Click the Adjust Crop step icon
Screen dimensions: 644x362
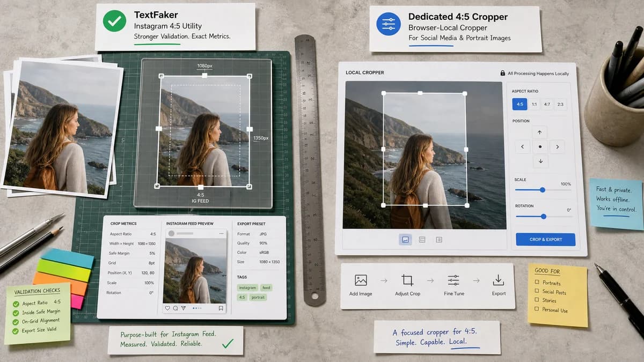(407, 280)
